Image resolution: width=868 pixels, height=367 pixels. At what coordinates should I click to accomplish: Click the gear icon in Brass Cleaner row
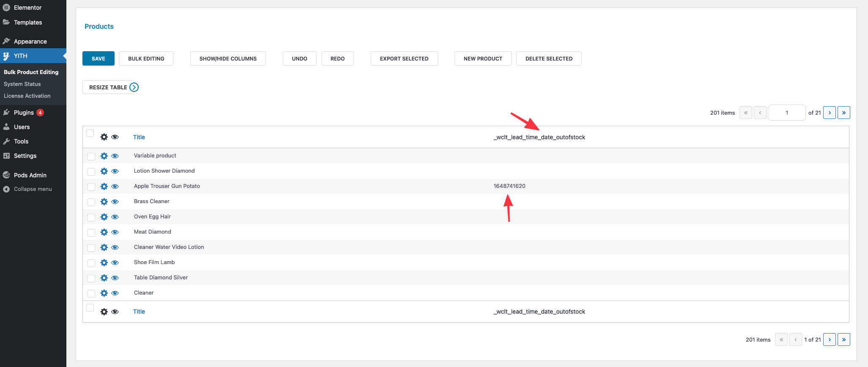(104, 202)
